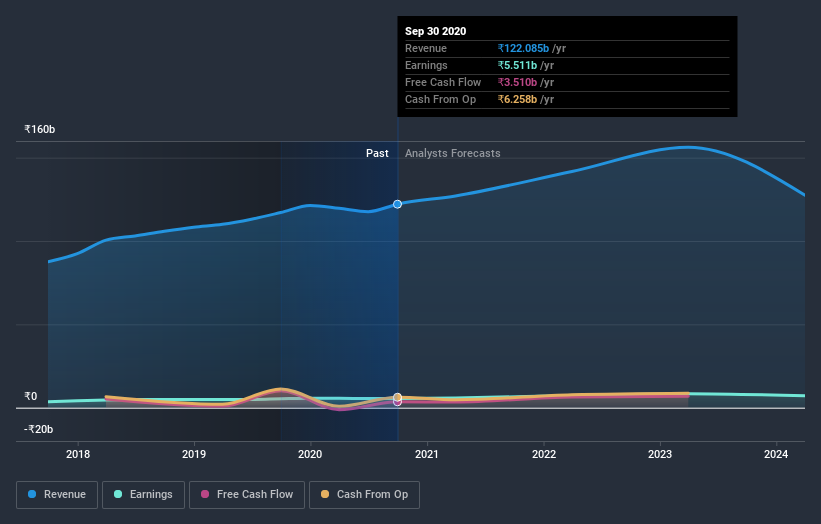Click the ₹5.511b earnings value in tooltip
Image resolution: width=821 pixels, height=524 pixels.
[517, 65]
